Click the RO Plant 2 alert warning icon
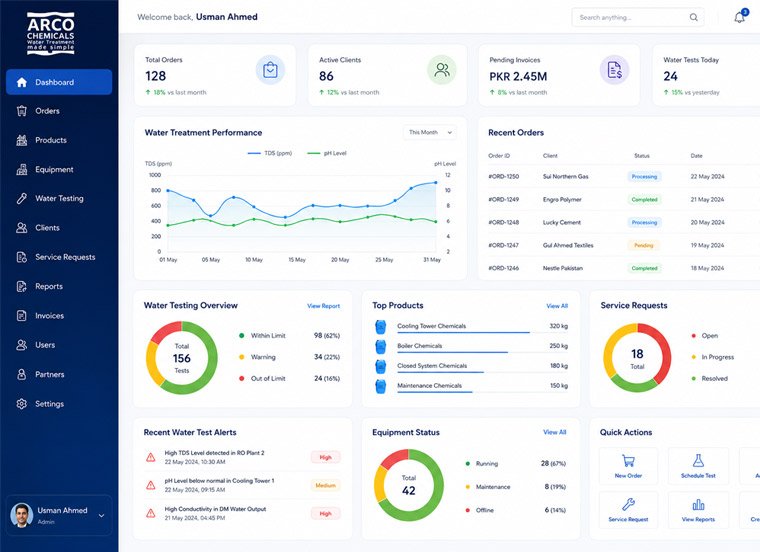The image size is (760, 552). pos(151,457)
